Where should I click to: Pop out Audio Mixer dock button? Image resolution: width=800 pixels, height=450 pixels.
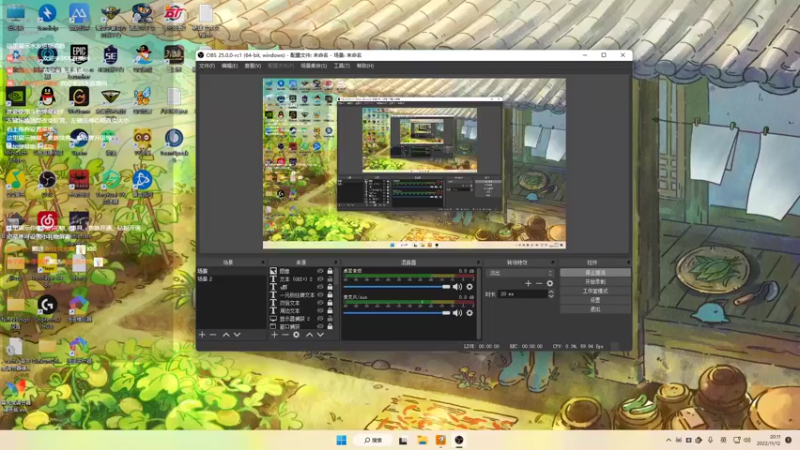(x=478, y=262)
